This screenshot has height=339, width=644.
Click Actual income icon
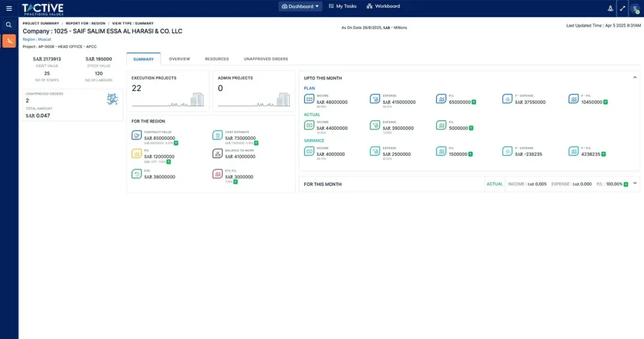tap(309, 125)
